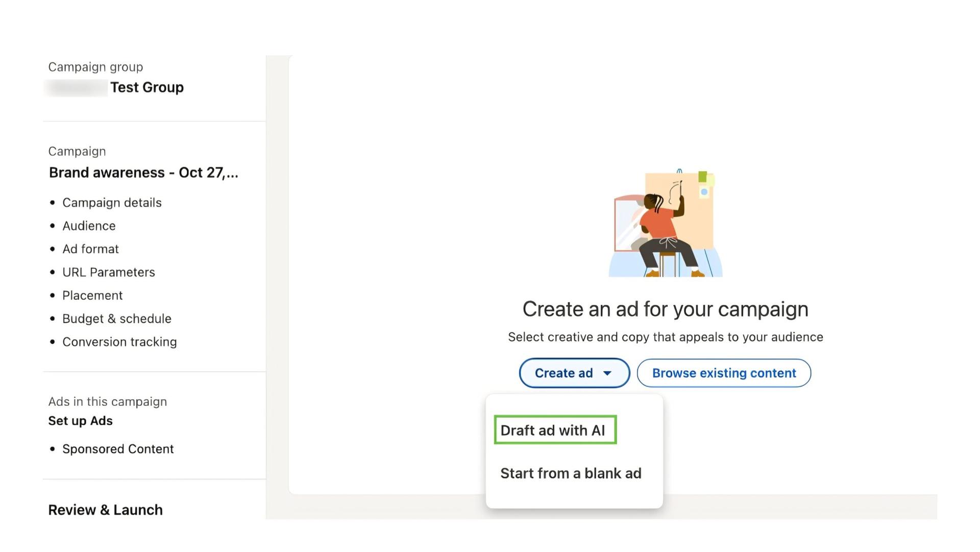Click the Set up Ads heading
Image resolution: width=980 pixels, height=552 pixels.
(80, 421)
